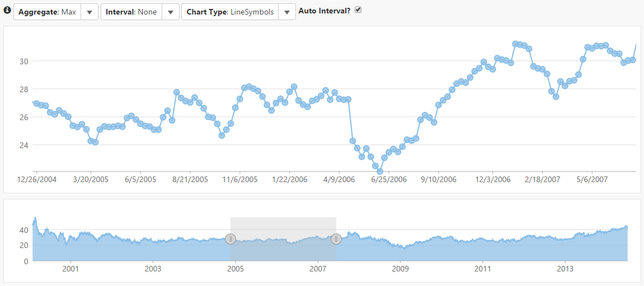Grab the left range handle in navigator

[231, 239]
